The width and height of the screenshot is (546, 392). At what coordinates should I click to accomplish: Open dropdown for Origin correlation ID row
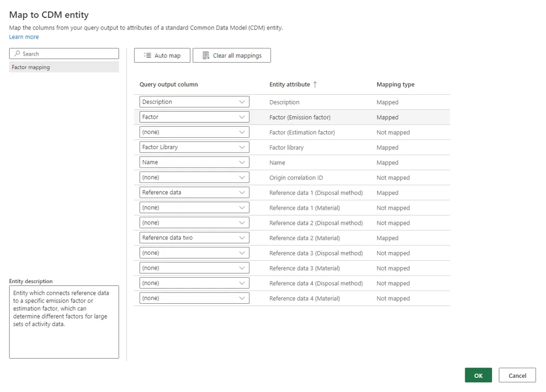pyautogui.click(x=195, y=177)
